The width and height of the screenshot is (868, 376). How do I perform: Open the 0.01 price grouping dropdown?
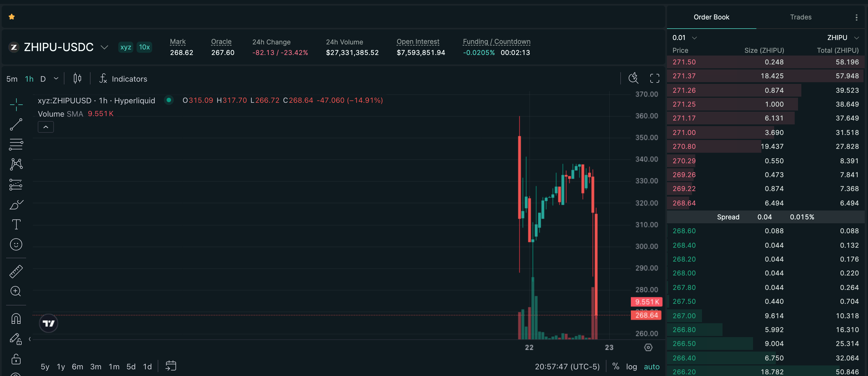(x=684, y=38)
